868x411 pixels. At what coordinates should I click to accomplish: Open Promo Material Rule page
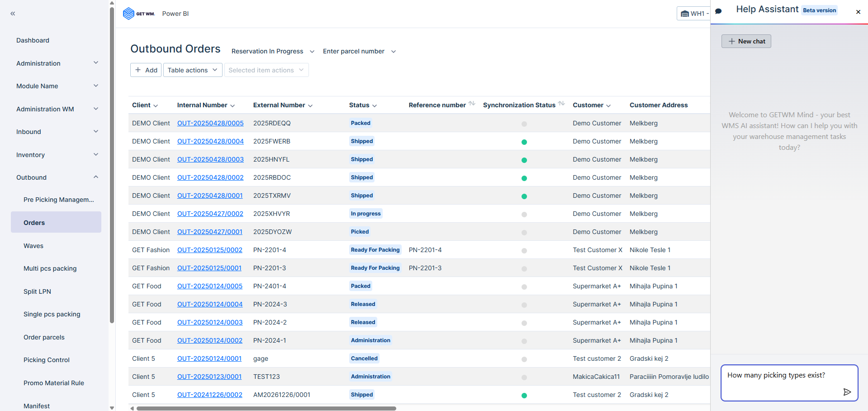[54, 383]
